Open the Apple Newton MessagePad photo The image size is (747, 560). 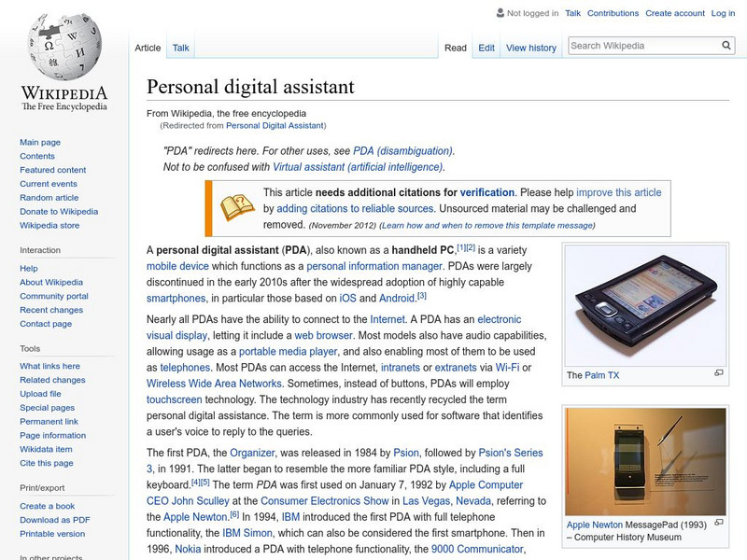coord(645,461)
